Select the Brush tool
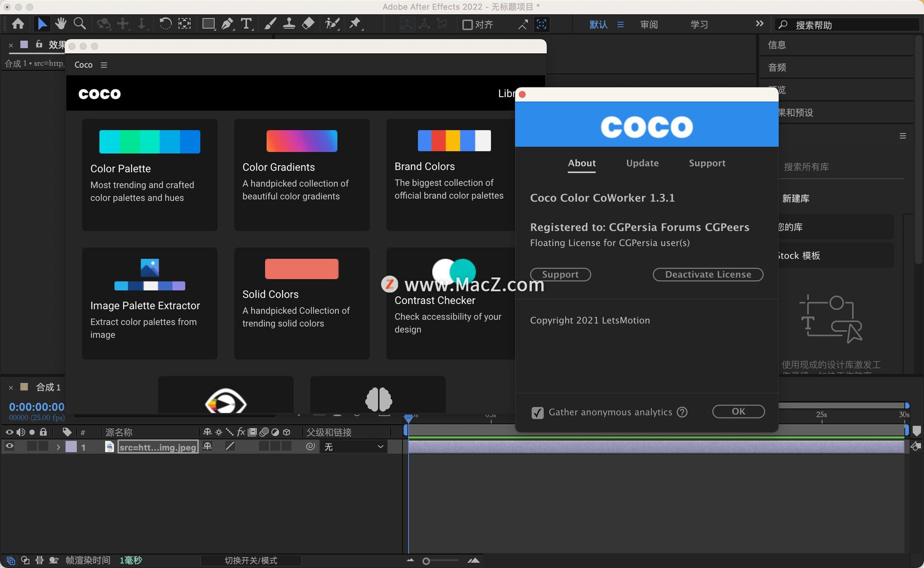This screenshot has width=924, height=568. pyautogui.click(x=270, y=24)
